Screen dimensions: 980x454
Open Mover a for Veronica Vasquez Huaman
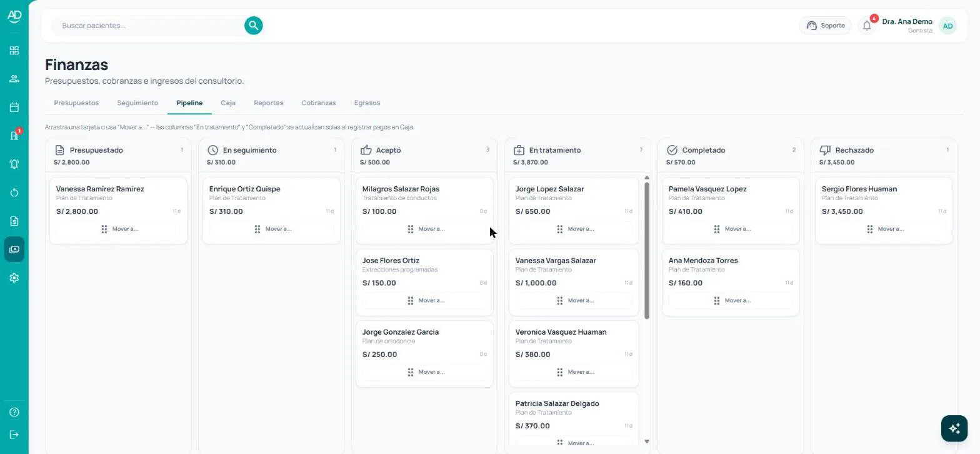coord(574,372)
